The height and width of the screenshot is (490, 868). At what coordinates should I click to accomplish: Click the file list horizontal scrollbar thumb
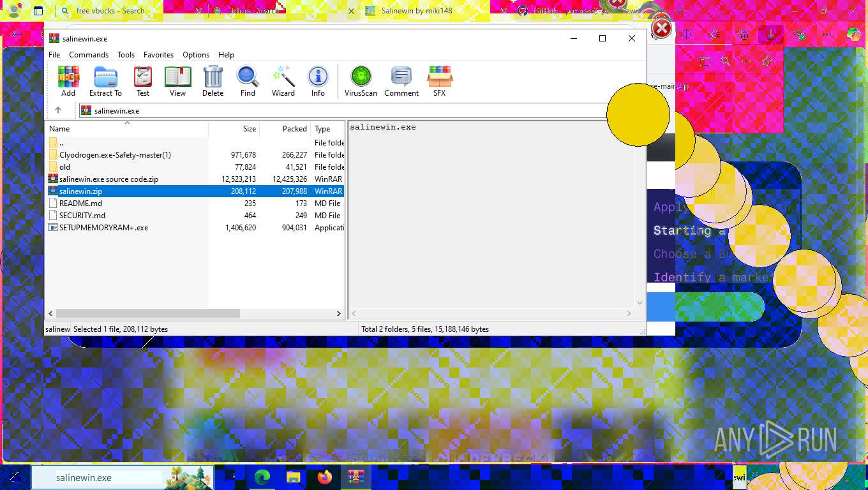point(147,314)
